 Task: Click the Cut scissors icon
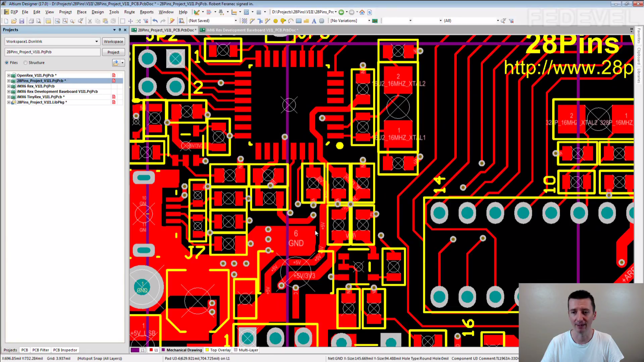pos(90,21)
